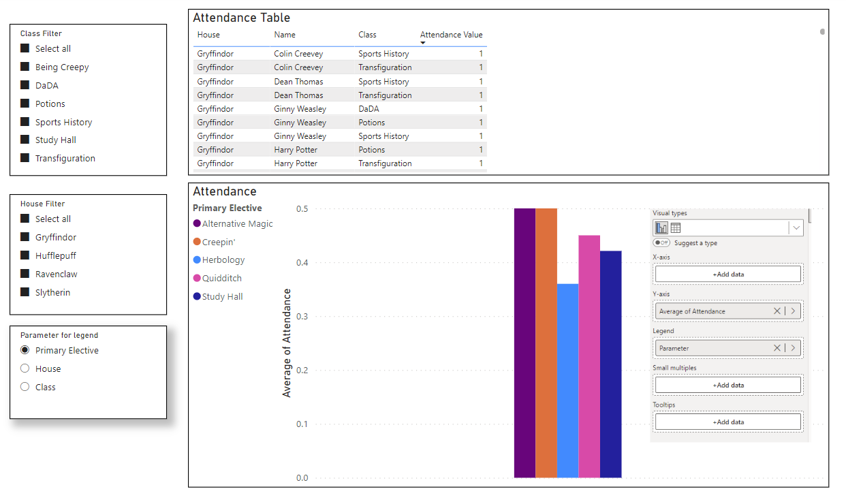The image size is (846, 504).
Task: Select the table visual type icon
Action: coord(676,228)
